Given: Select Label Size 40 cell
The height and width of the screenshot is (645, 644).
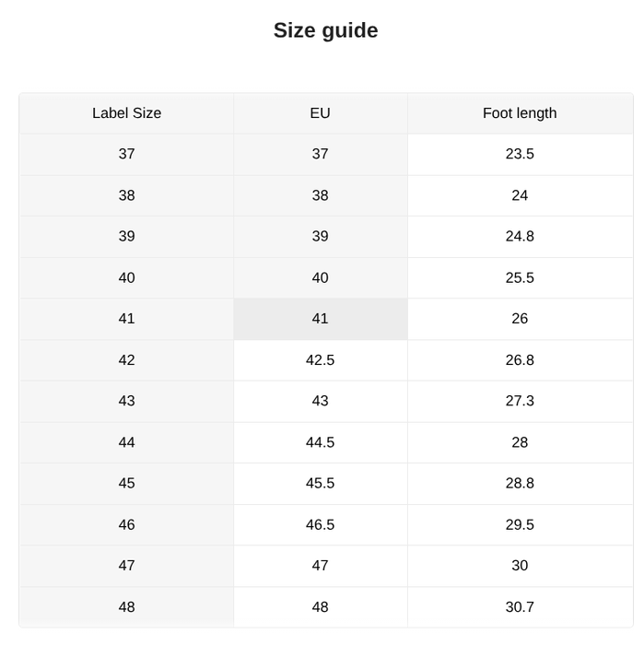Looking at the screenshot, I should coord(126,278).
